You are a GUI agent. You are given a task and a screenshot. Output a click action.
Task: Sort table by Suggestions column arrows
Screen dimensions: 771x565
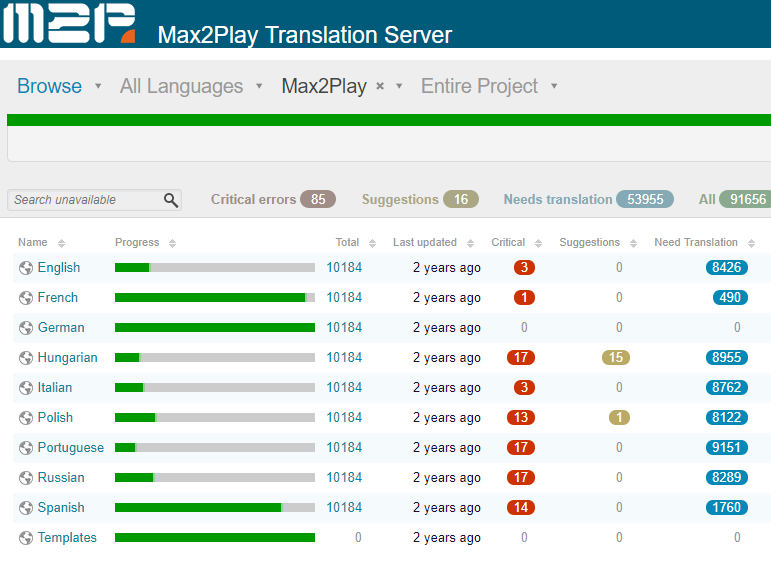point(633,243)
